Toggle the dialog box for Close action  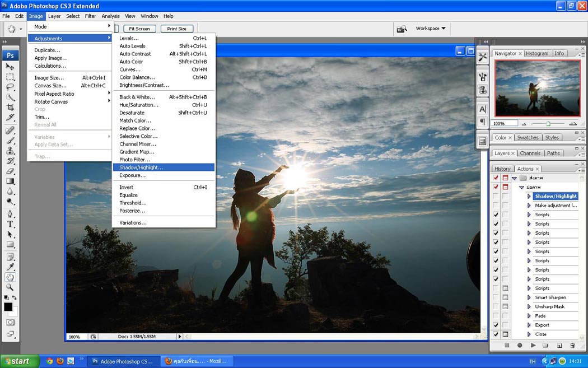(x=505, y=334)
